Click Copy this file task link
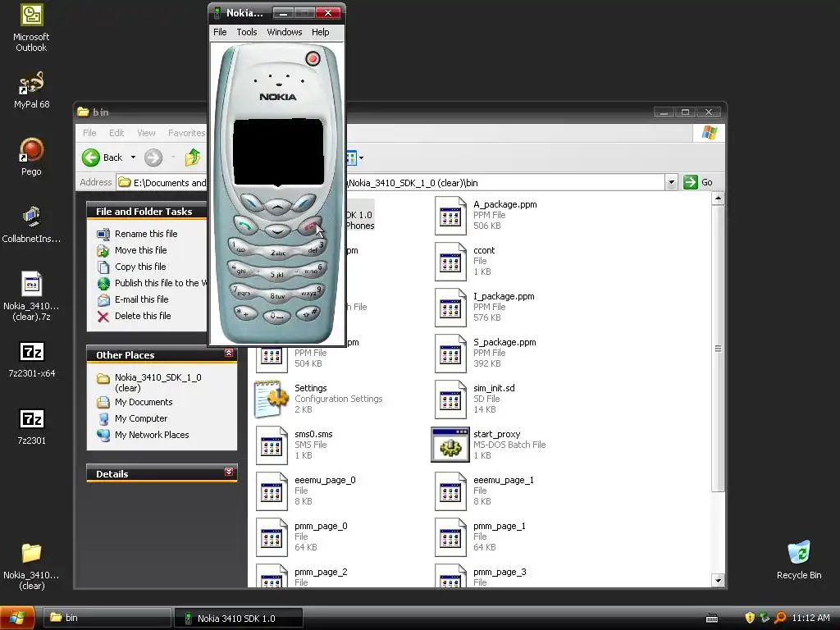Image resolution: width=840 pixels, height=630 pixels. tap(140, 267)
